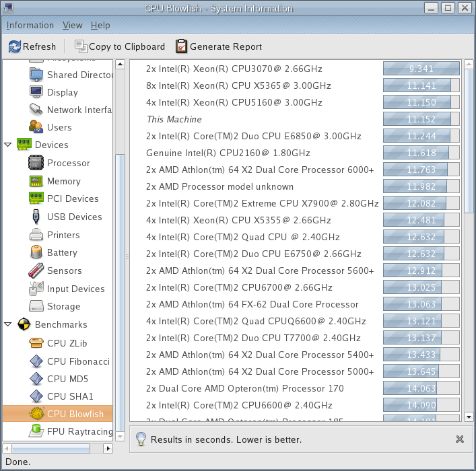Select the Memory module icon
The height and width of the screenshot is (471, 476).
pyautogui.click(x=36, y=181)
